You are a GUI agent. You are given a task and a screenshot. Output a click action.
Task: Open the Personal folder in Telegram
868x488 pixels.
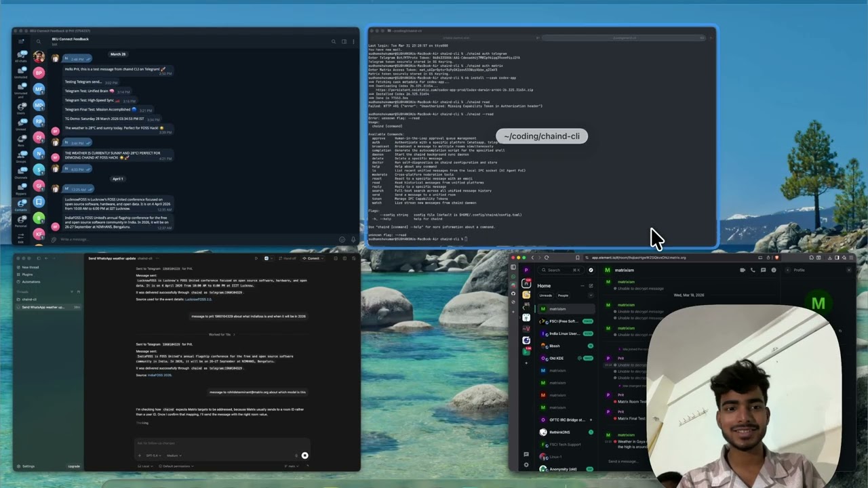click(x=21, y=222)
